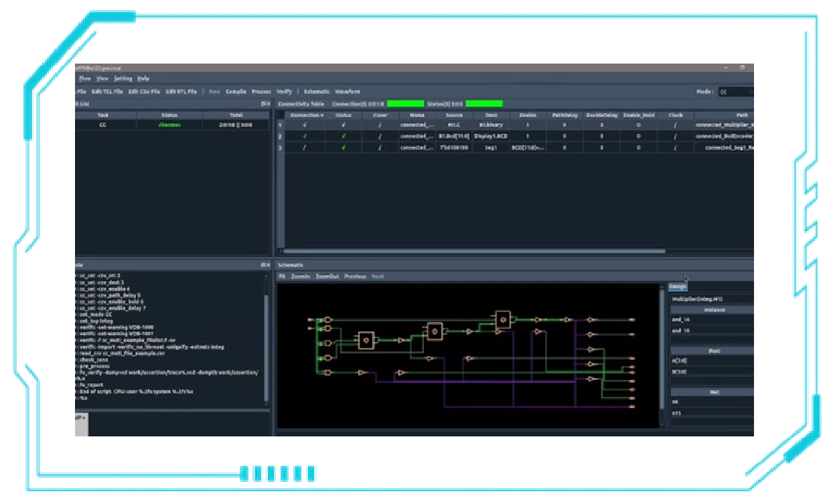Sort table by Connection column header

coord(307,115)
